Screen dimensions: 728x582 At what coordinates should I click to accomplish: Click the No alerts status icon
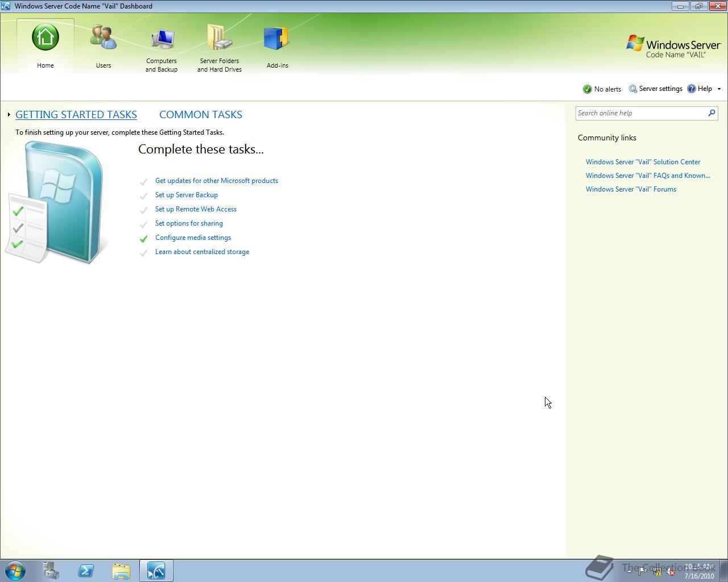pyautogui.click(x=588, y=89)
